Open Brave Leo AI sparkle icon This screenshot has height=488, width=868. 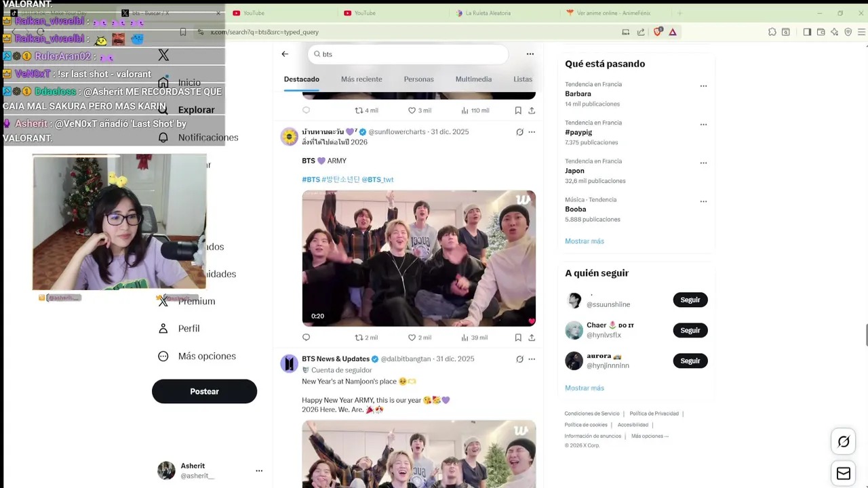coord(834,32)
